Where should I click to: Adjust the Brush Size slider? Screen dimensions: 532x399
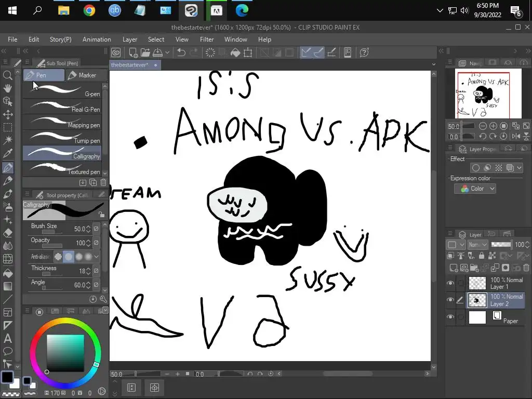52,232
